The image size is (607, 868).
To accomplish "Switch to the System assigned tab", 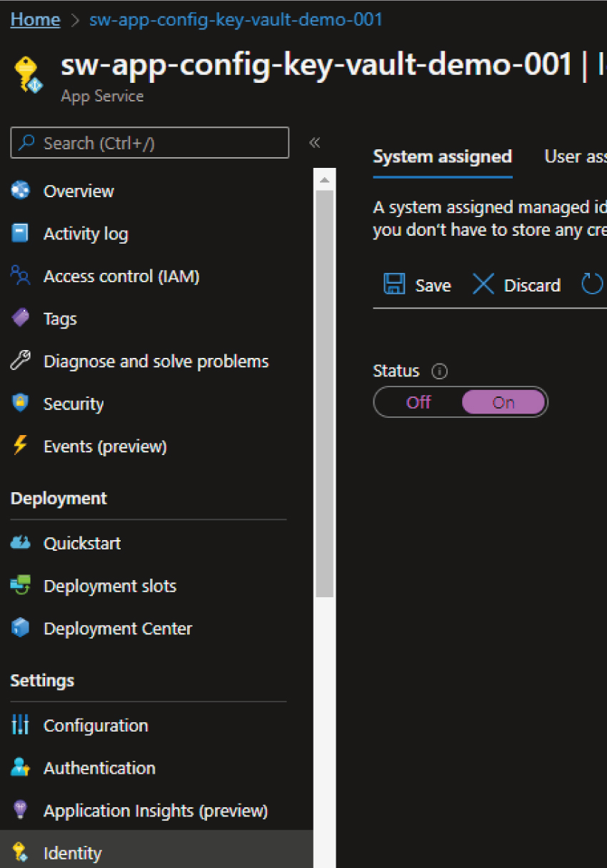I will coord(442,156).
